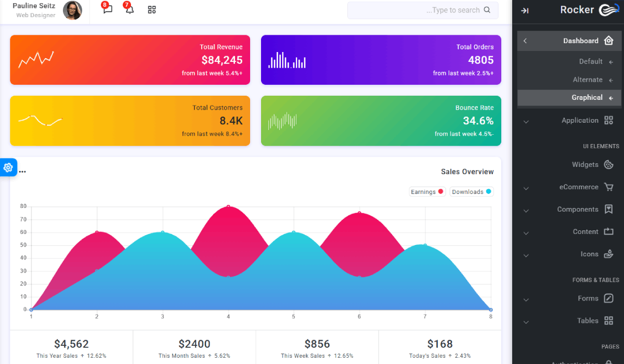
Task: Toggle the Downloads legend series
Action: tap(472, 192)
